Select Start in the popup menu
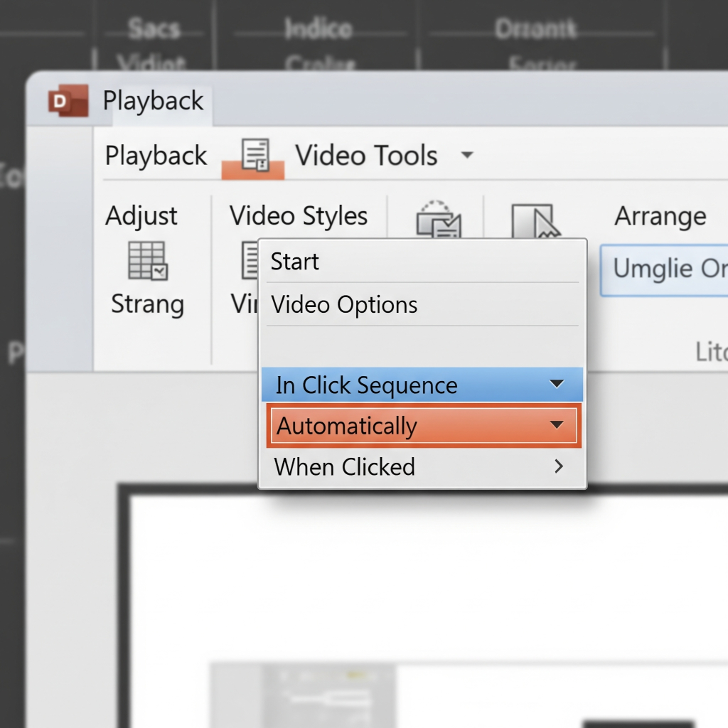 click(x=295, y=262)
